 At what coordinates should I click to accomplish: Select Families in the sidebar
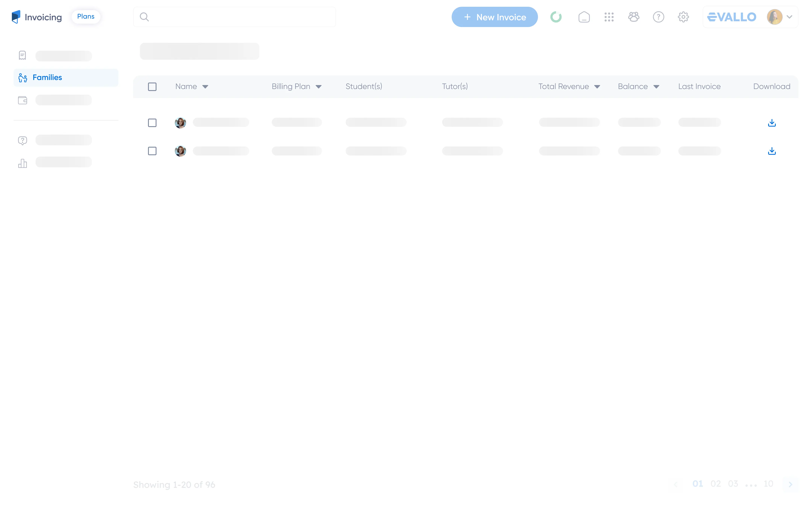(x=47, y=77)
